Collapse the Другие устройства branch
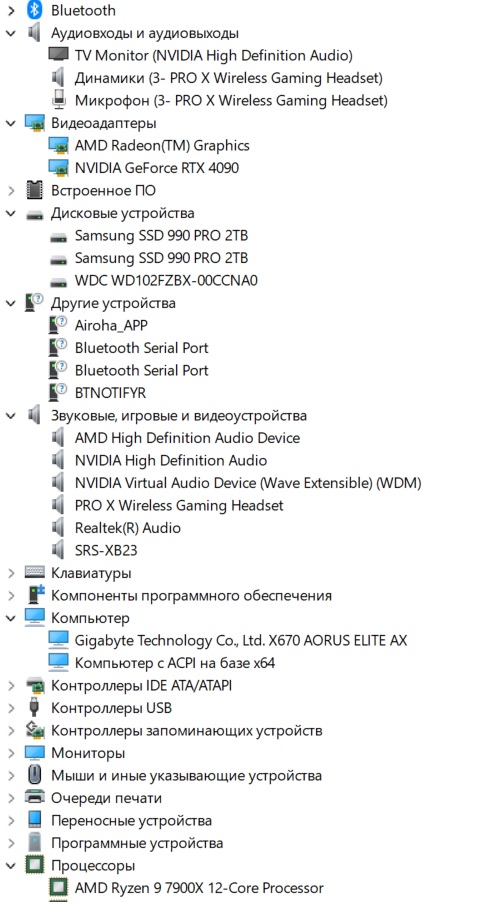 [x=10, y=303]
